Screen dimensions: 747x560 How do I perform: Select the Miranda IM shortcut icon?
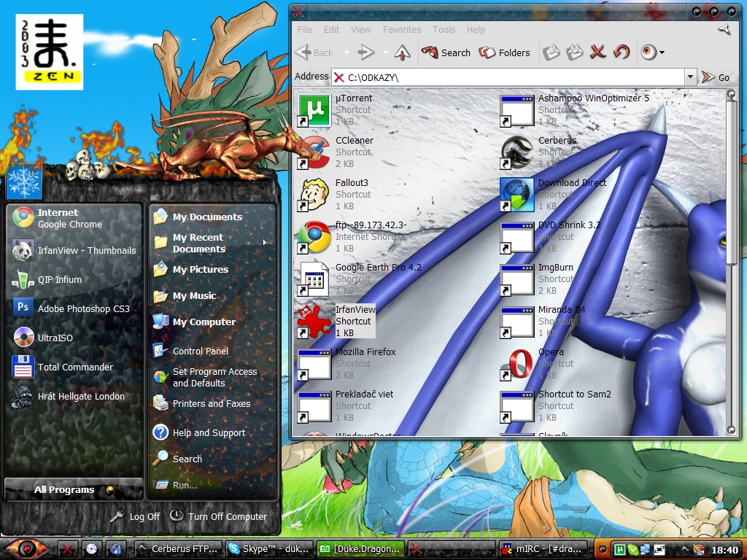[x=517, y=322]
